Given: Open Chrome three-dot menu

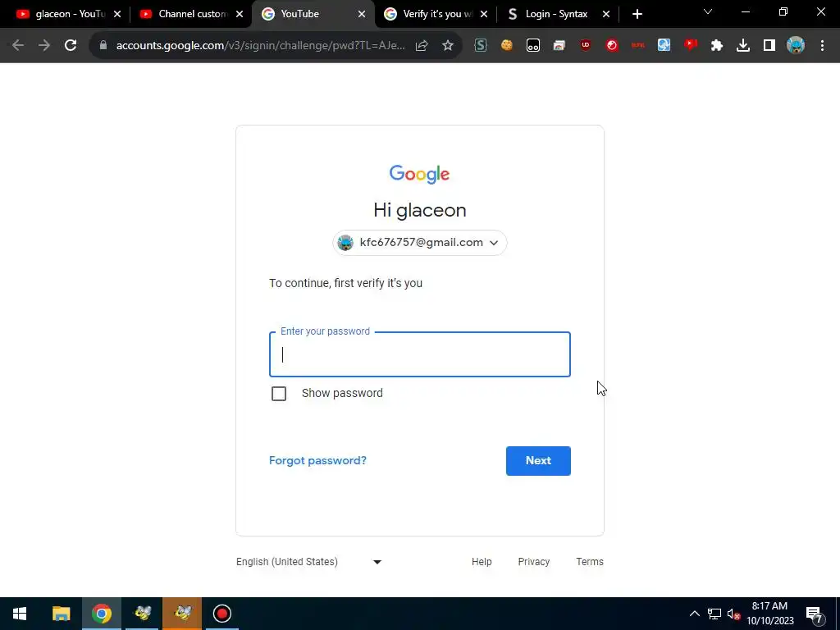Looking at the screenshot, I should [822, 46].
